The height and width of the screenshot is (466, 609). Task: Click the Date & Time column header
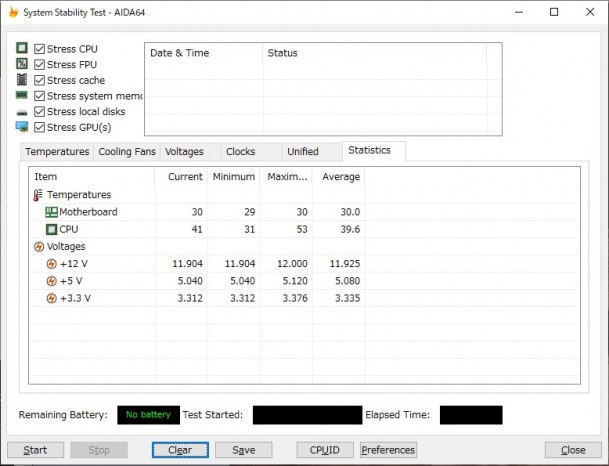point(180,53)
